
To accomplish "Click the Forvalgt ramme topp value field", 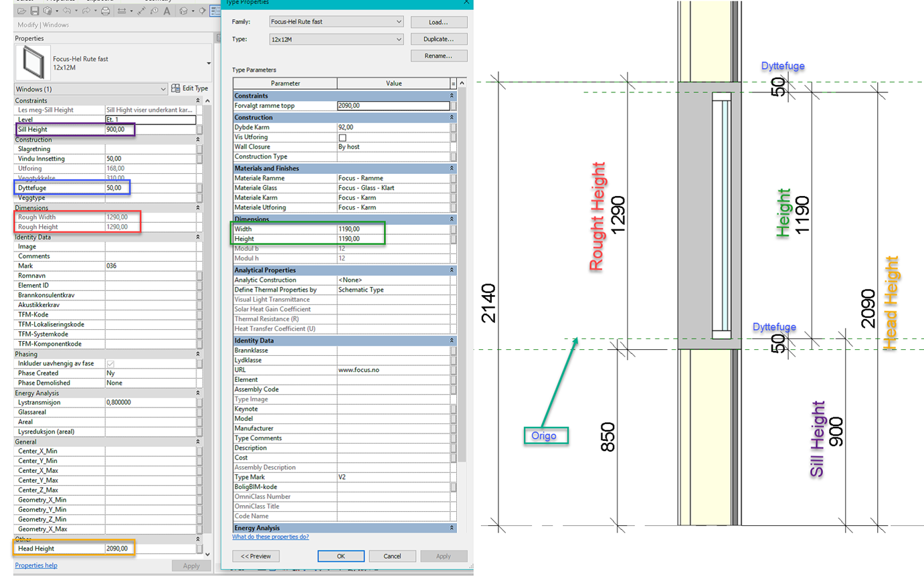I will (393, 106).
